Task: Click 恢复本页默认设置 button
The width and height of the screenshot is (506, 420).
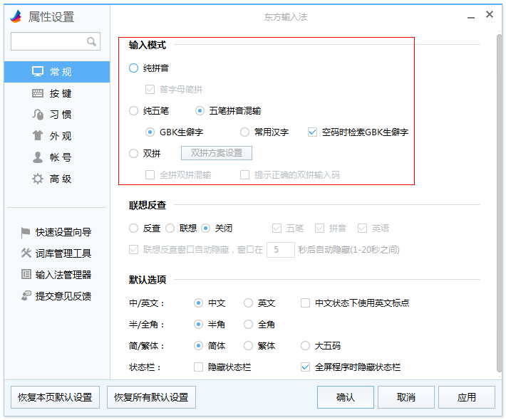Action: coord(55,397)
